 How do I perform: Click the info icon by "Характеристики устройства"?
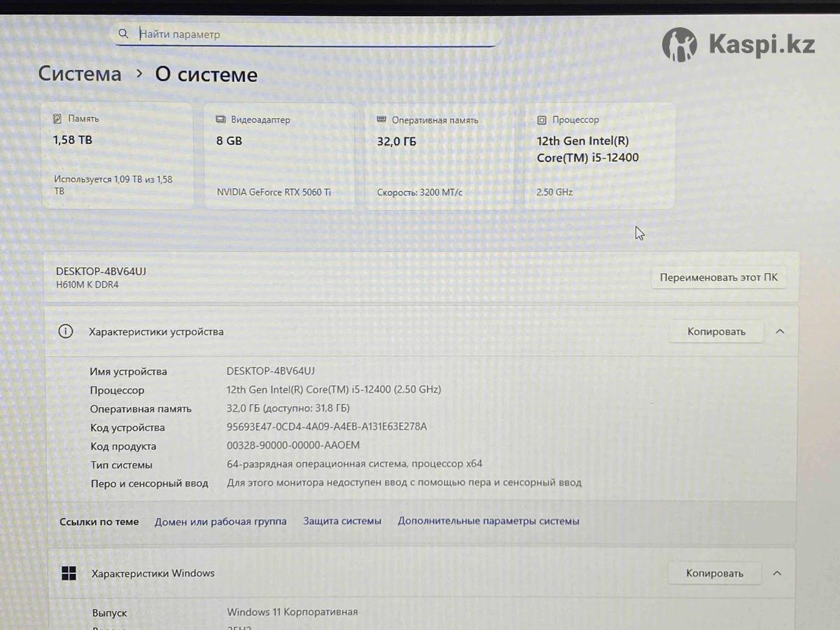(x=66, y=332)
